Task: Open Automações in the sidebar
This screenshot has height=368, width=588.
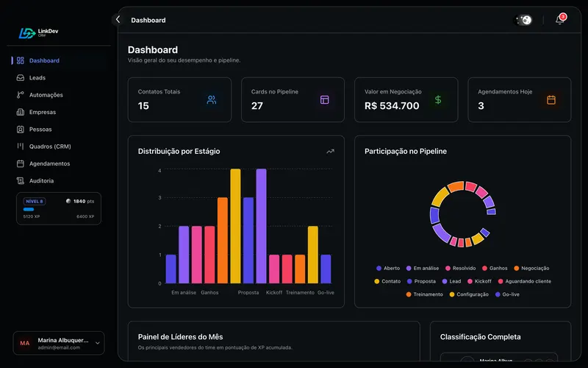Action: coord(60,95)
